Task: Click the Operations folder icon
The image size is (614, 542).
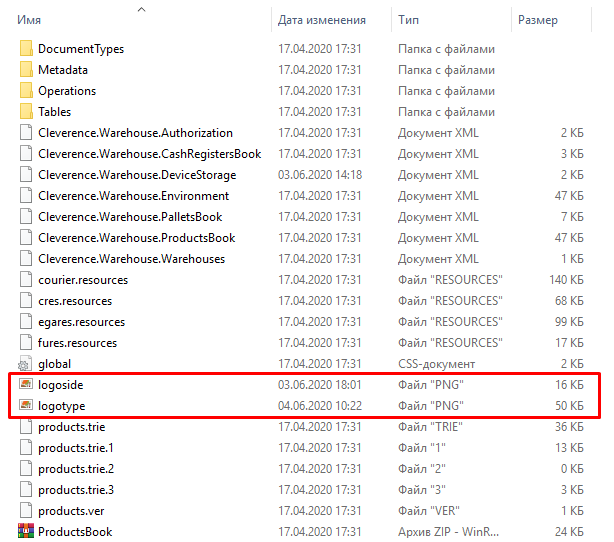Action: coord(26,91)
